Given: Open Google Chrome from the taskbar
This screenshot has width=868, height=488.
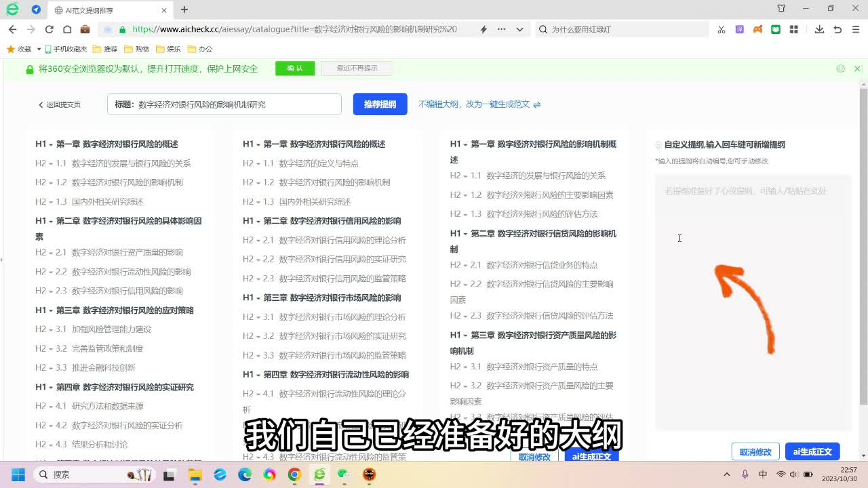Looking at the screenshot, I should (x=294, y=474).
